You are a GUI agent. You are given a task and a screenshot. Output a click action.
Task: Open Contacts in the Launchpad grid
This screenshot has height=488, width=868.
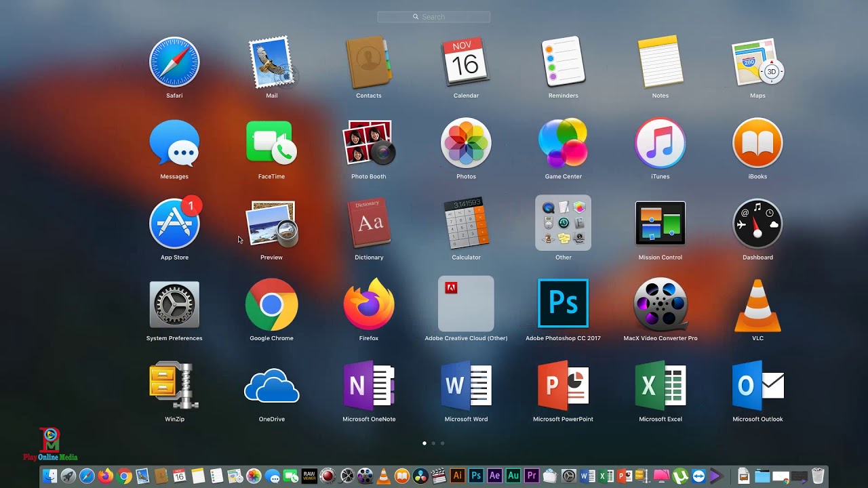point(368,62)
